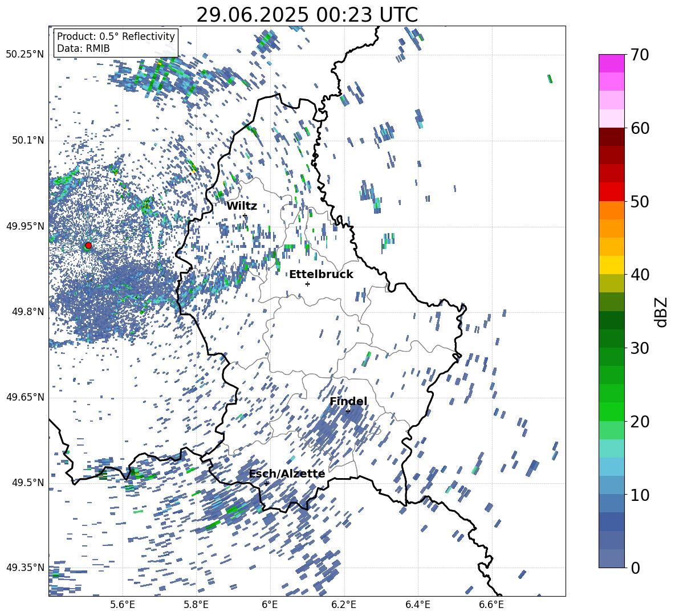Click the Wiltz city label
Viewport: 675px width, 616px height.
point(242,206)
